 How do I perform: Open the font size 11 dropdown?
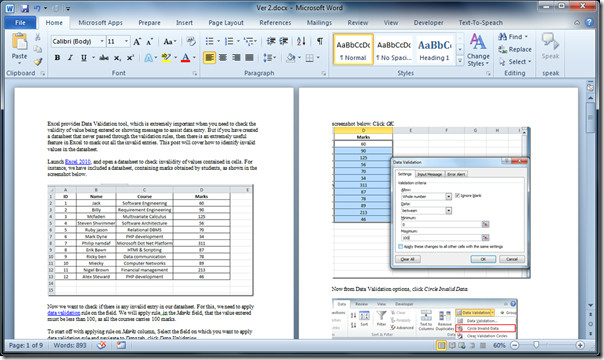click(x=126, y=41)
